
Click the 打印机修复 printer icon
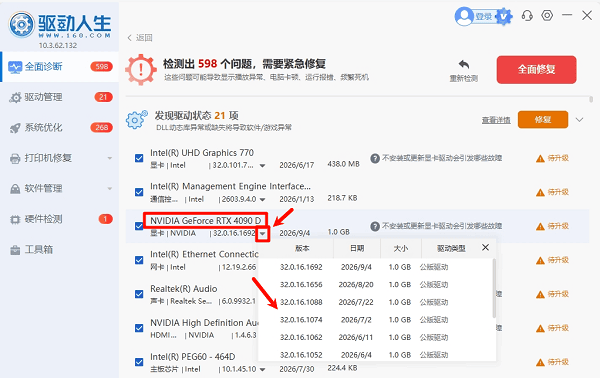point(15,158)
